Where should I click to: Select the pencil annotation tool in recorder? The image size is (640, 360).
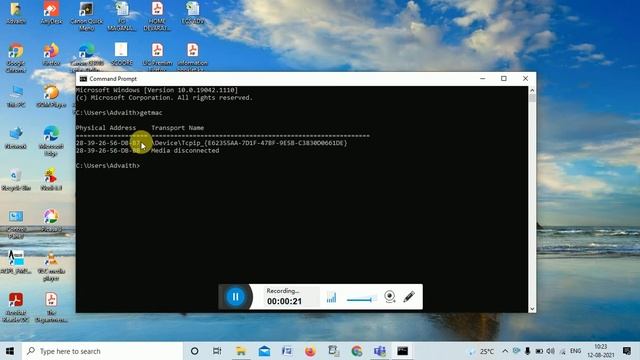[409, 297]
